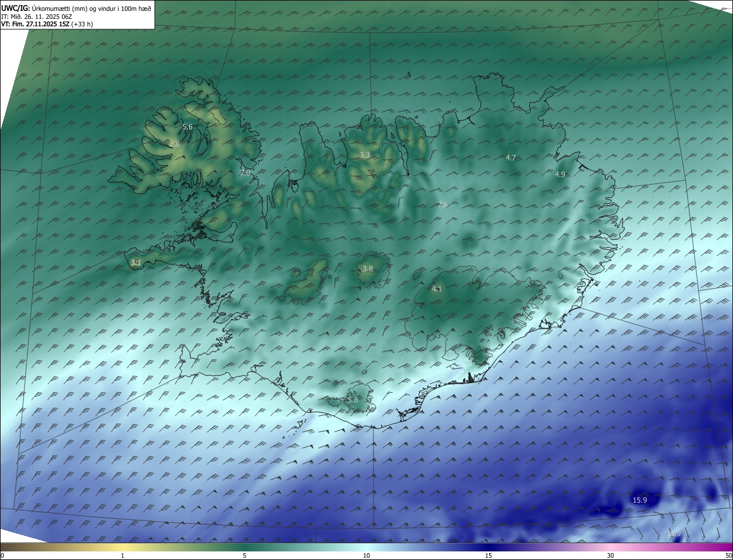The image size is (733, 560).
Task: Click the '50' tick on the color scale
Action: [x=728, y=555]
